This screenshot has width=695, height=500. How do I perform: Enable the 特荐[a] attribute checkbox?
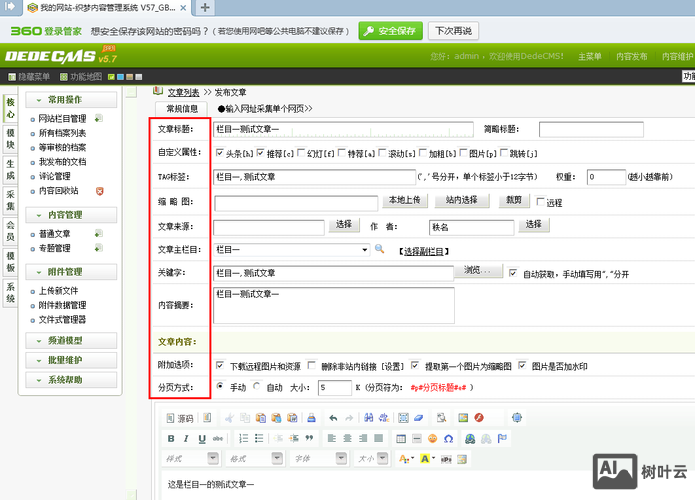[x=342, y=153]
